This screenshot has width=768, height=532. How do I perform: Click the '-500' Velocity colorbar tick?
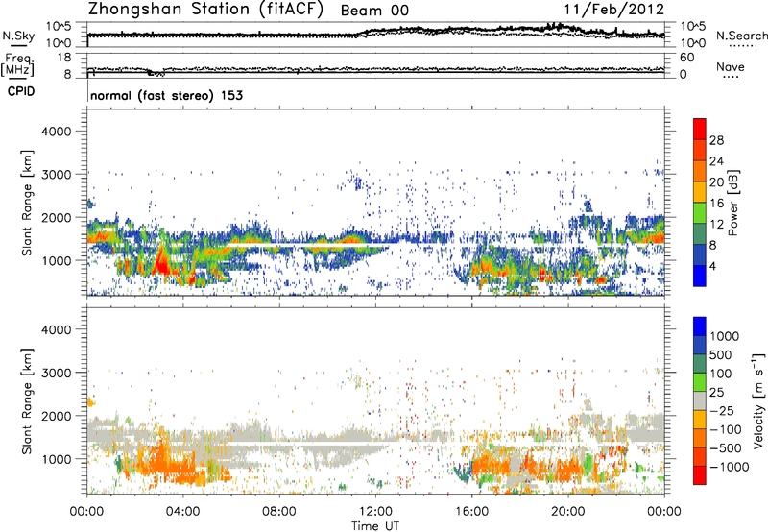pyautogui.click(x=726, y=447)
